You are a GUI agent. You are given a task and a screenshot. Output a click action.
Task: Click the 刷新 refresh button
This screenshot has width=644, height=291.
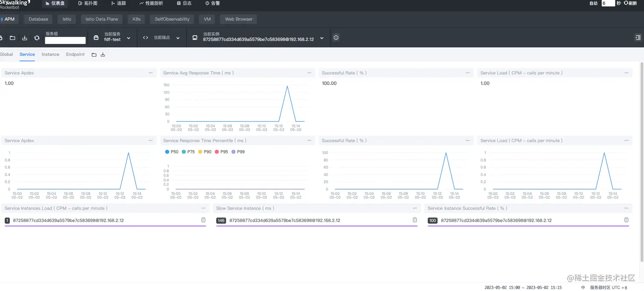[630, 3]
